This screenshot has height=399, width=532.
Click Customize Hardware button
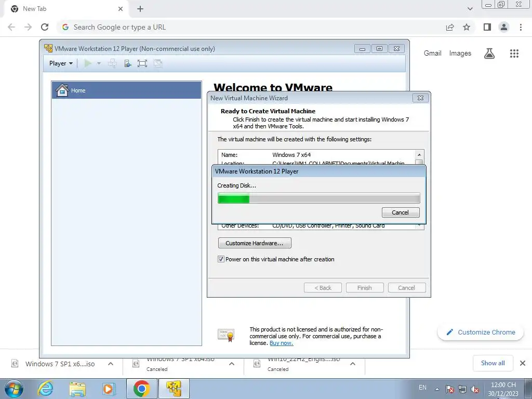click(255, 243)
